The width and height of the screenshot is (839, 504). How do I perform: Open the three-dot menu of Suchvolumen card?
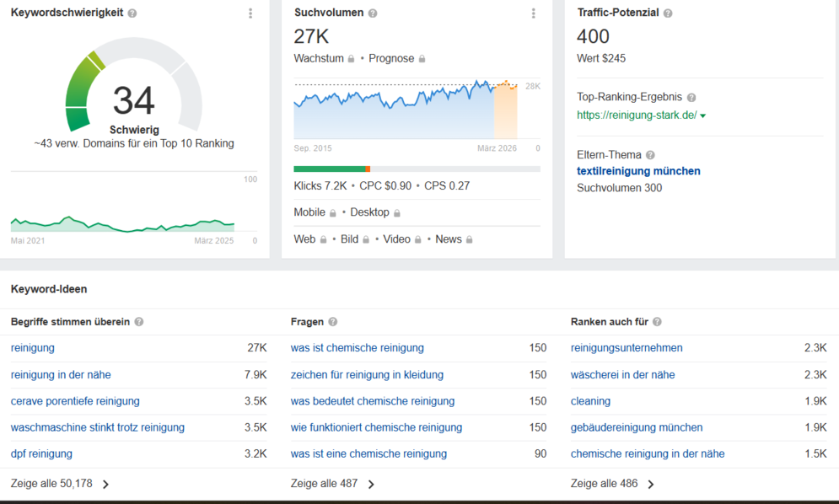point(534,13)
